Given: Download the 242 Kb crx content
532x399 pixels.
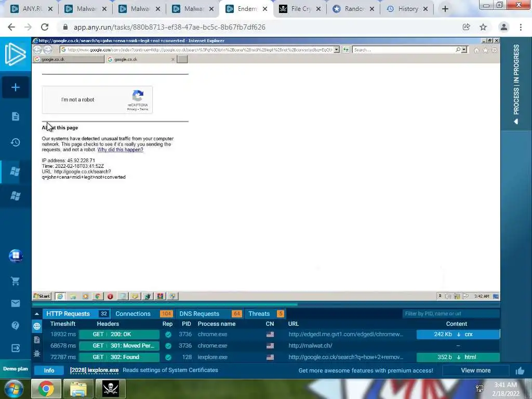Looking at the screenshot, I should point(458,334).
